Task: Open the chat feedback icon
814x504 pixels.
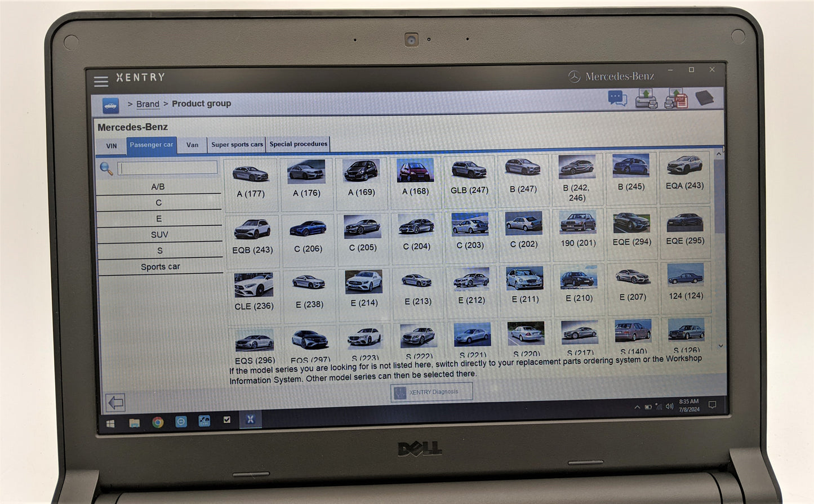Action: 617,99
